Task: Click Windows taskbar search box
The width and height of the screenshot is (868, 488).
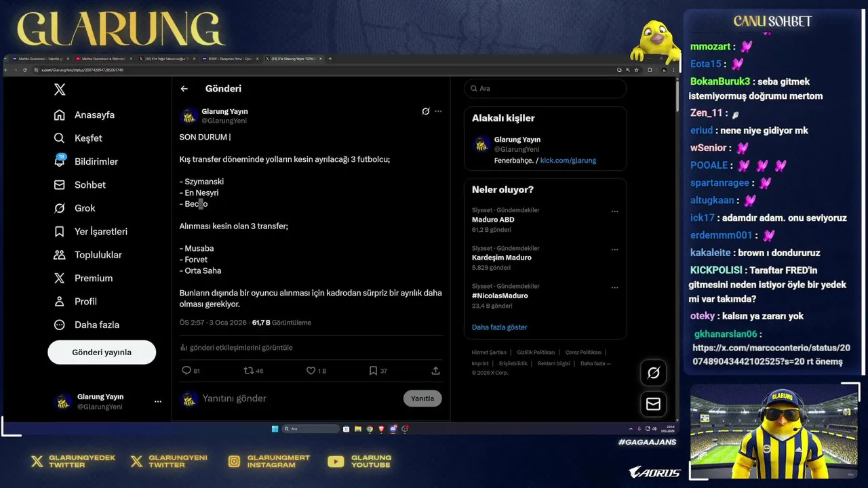Action: click(311, 429)
